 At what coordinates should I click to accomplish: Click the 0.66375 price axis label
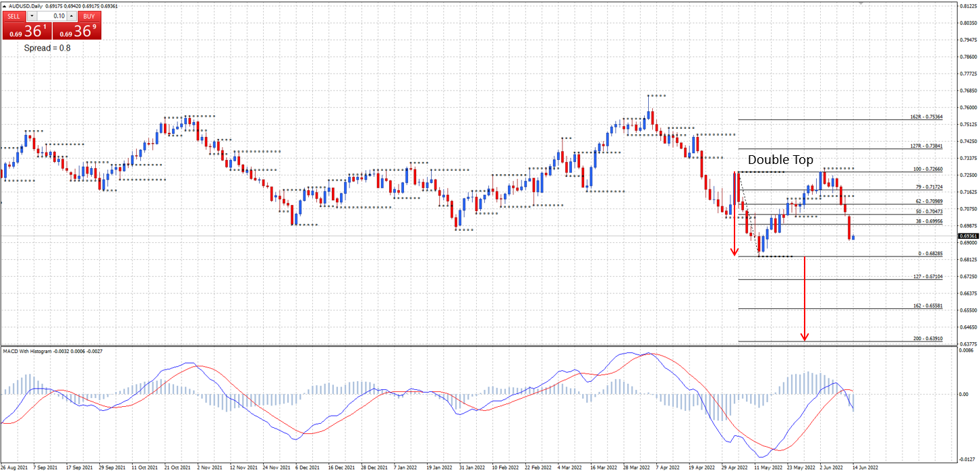968,293
